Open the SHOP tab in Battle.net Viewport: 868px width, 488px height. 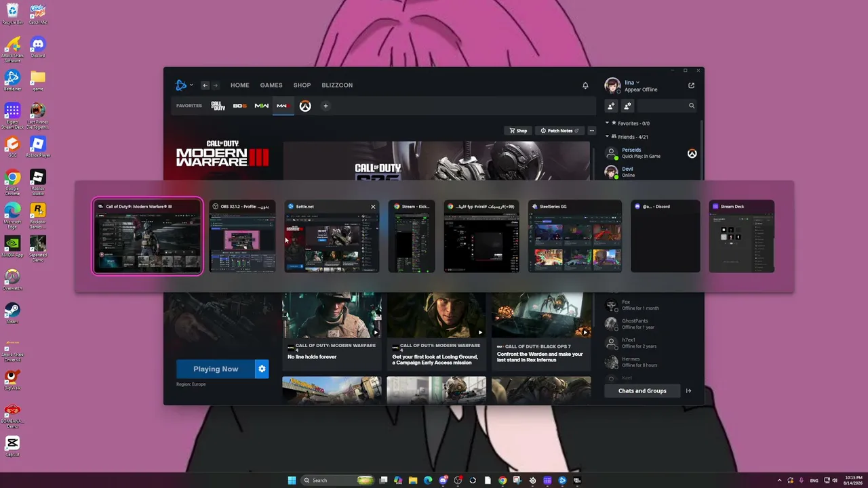pos(302,85)
